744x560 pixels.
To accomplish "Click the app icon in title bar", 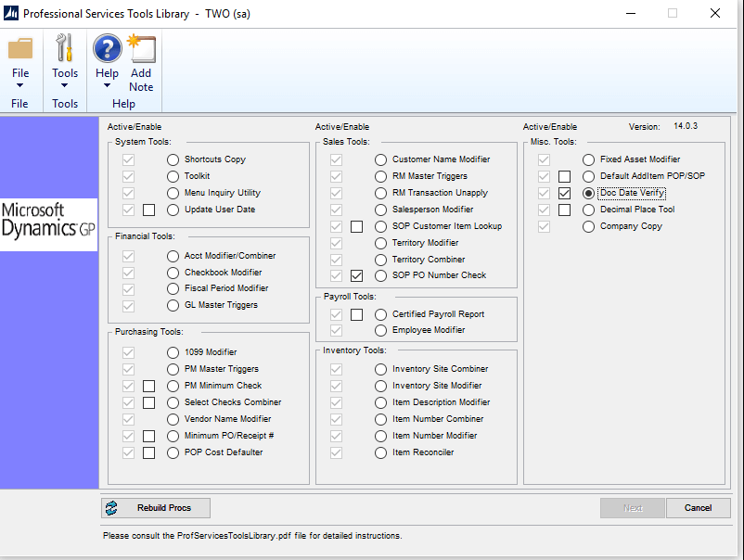I will [10, 14].
